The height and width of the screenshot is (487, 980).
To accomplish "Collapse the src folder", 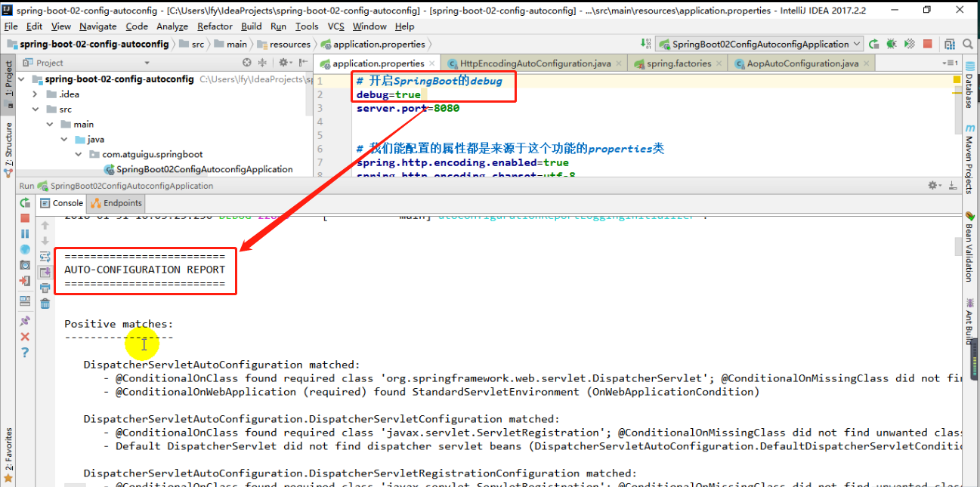I will pos(36,109).
